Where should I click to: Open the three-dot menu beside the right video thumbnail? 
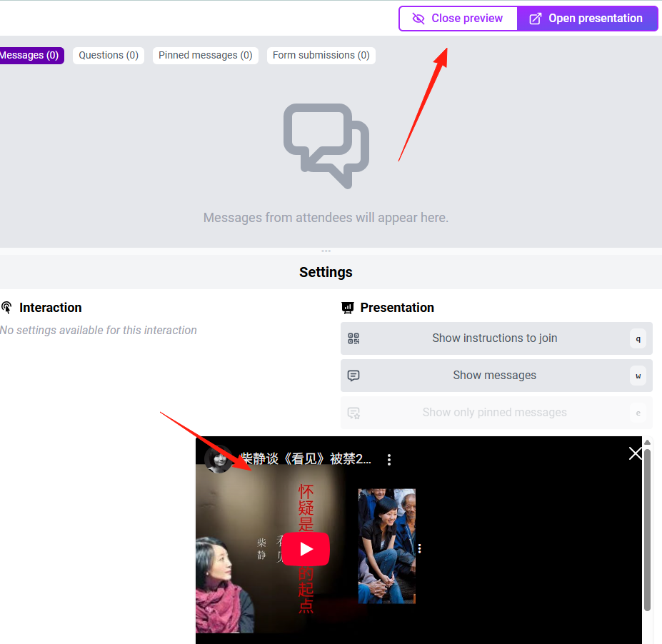(x=419, y=548)
